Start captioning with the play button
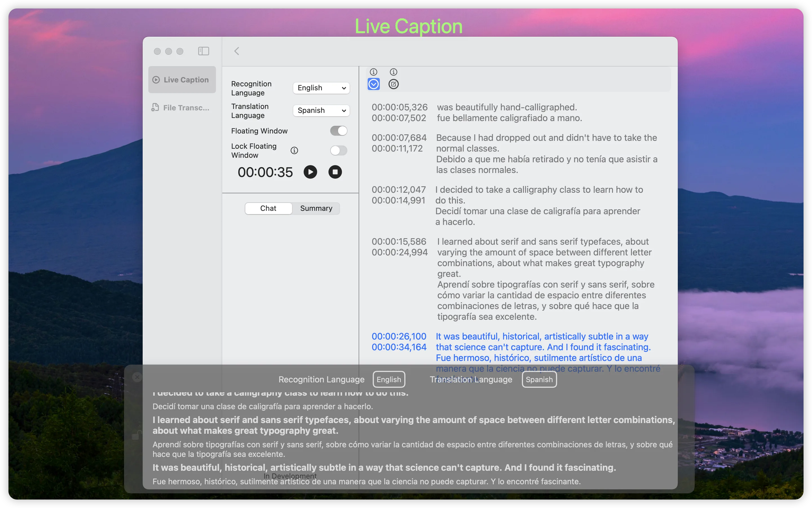 pyautogui.click(x=310, y=172)
